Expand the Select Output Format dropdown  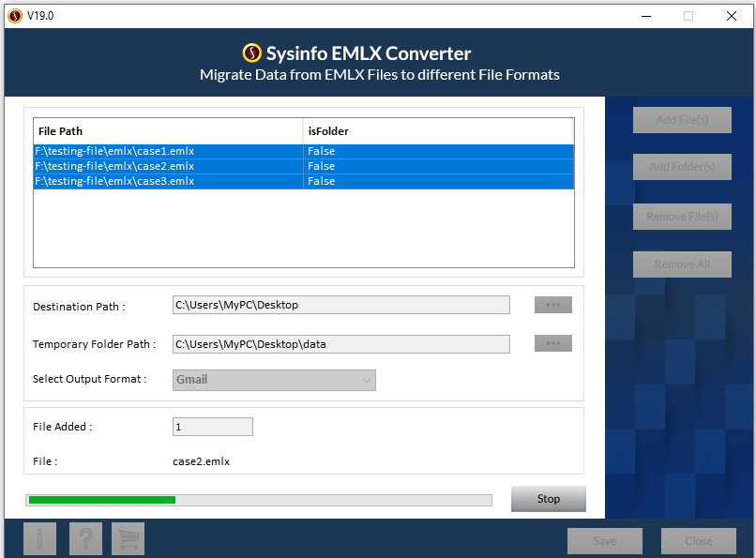pos(274,380)
